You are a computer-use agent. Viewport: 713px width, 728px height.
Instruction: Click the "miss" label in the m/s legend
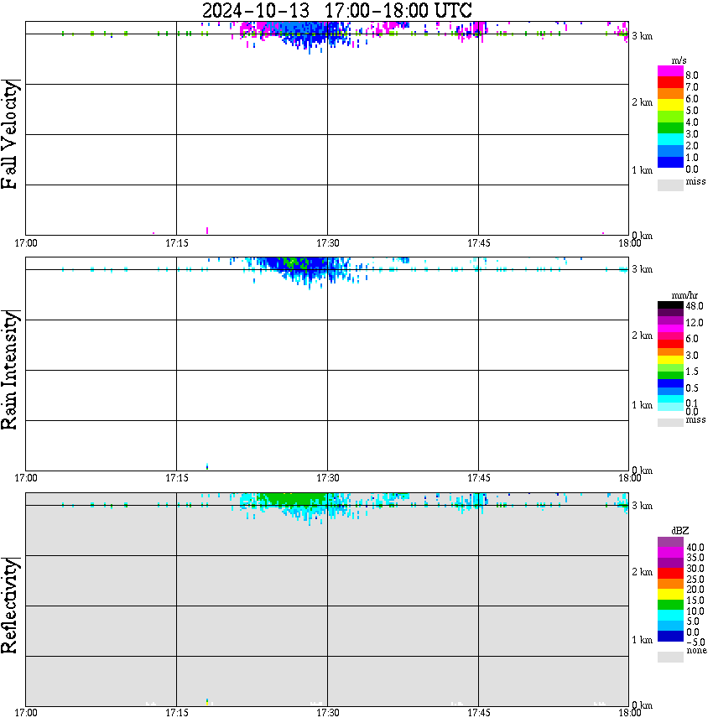tap(695, 181)
